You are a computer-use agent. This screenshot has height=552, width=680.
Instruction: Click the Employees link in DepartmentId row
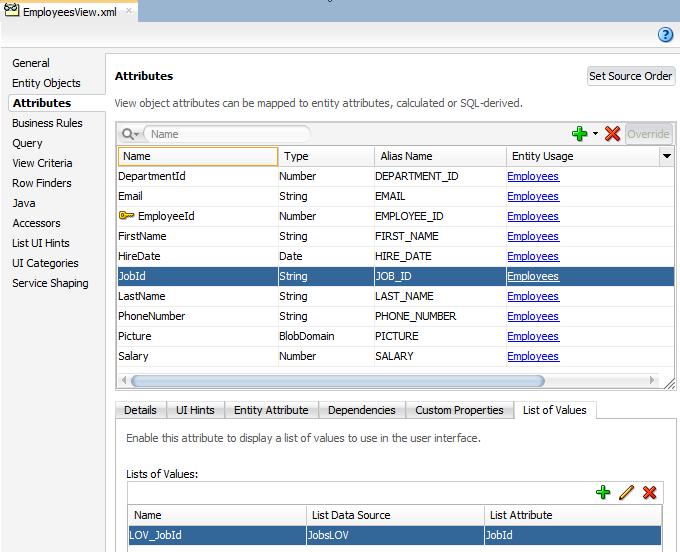click(x=533, y=176)
